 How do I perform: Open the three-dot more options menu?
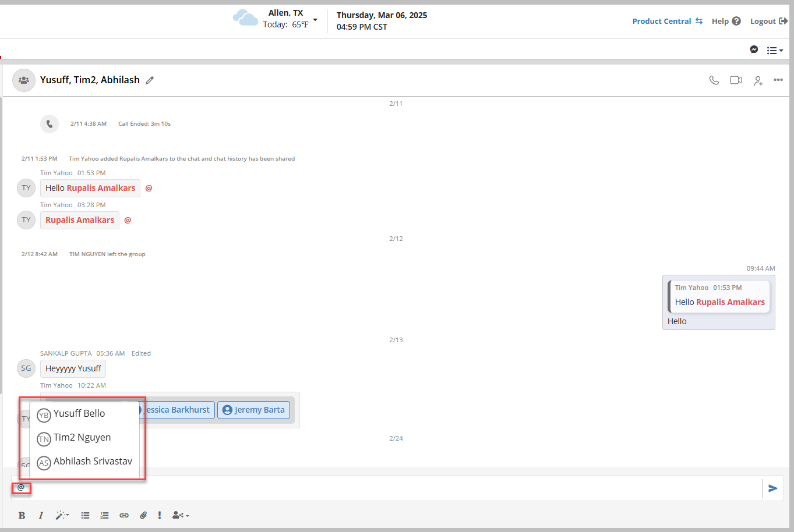pyautogui.click(x=778, y=80)
